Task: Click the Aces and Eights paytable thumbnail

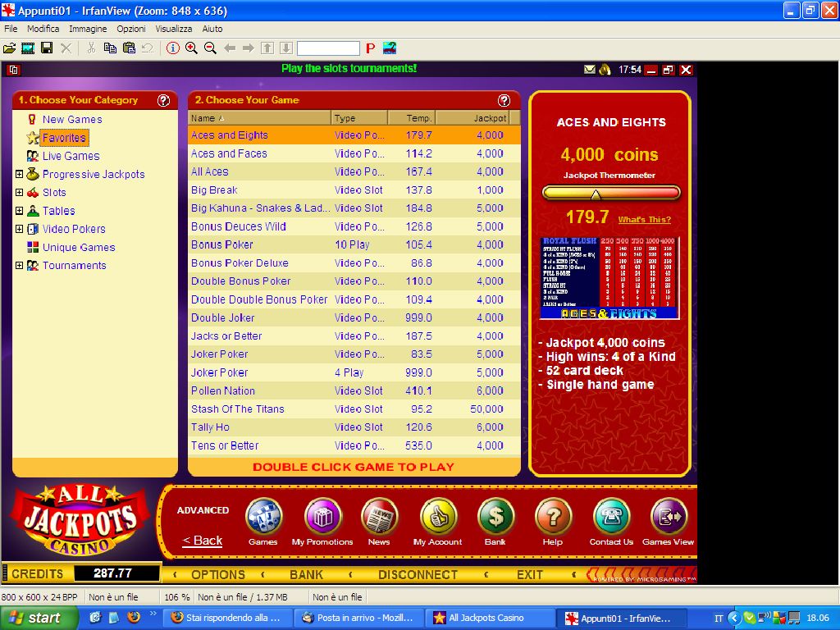Action: pos(610,278)
